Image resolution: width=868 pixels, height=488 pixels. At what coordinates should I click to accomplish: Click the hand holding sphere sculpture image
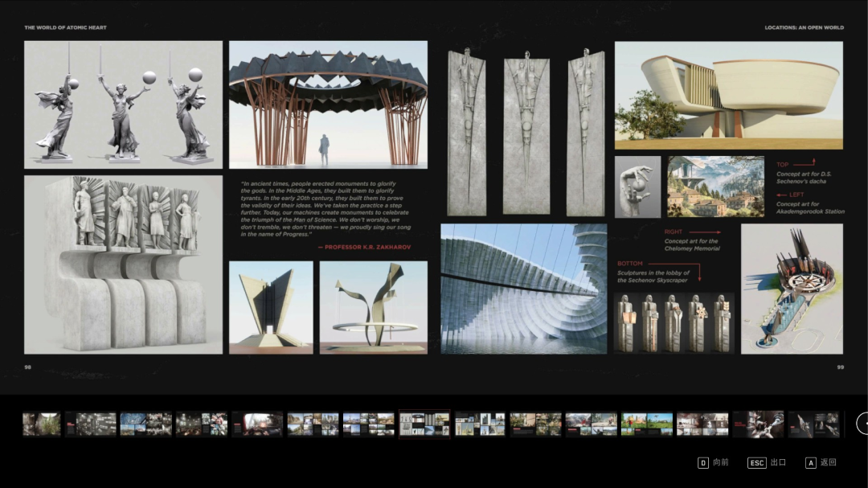(637, 187)
